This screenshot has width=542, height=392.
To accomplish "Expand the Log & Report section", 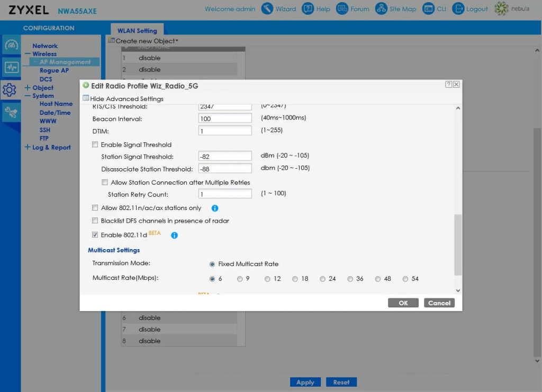I will 28,147.
